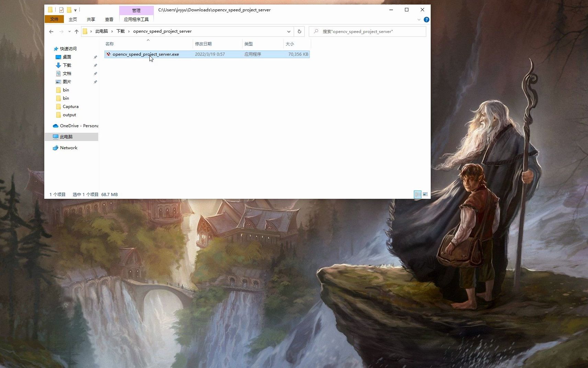This screenshot has width=588, height=368.
Task: Click 此电脑 in the address breadcrumb
Action: tap(102, 31)
